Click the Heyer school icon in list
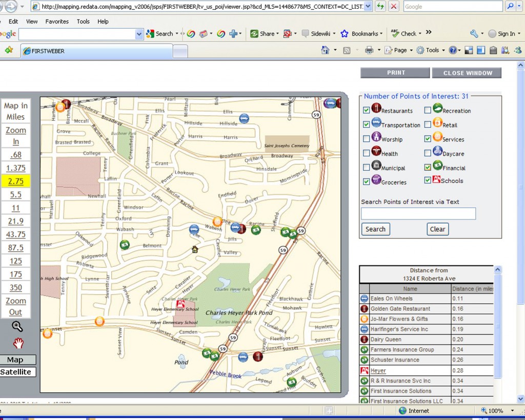 [364, 370]
